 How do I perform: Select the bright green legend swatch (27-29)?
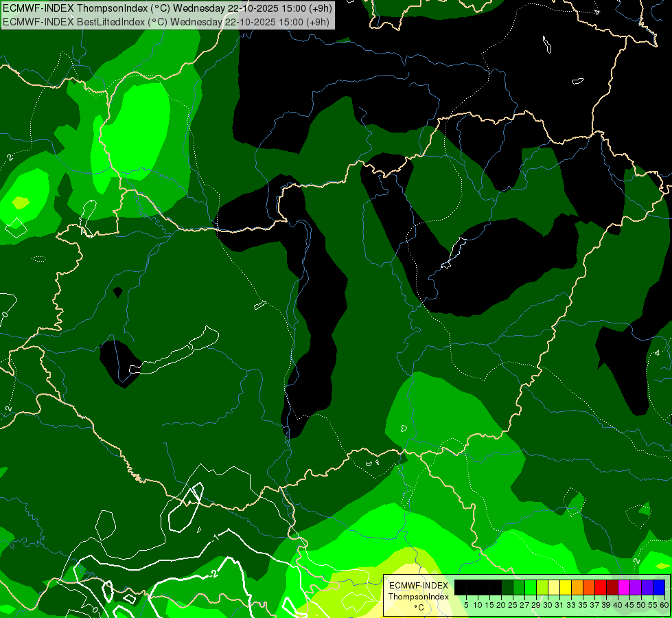531,587
